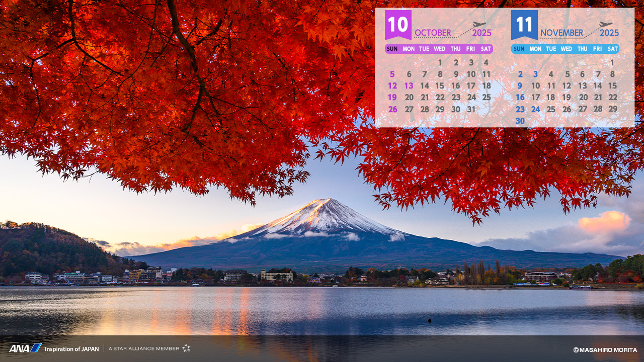The image size is (644, 362).
Task: Click A STAR ALLIANCE MEMBER text
Action: tap(144, 348)
